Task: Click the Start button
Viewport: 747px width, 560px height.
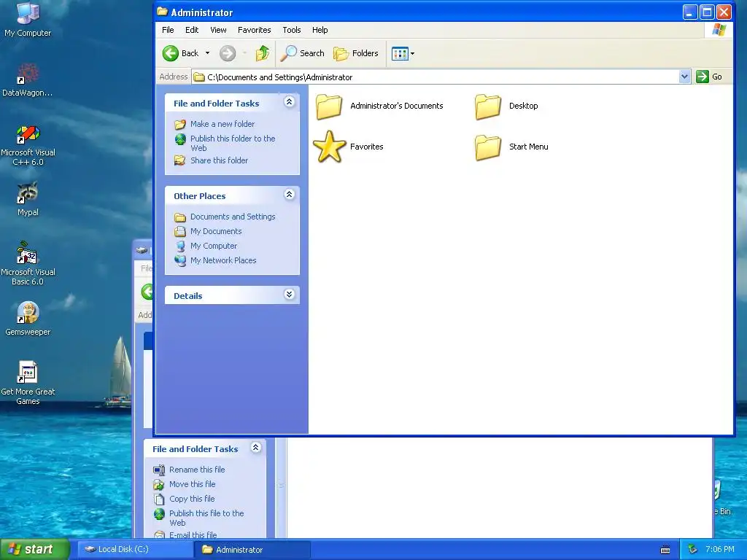Action: pos(35,549)
